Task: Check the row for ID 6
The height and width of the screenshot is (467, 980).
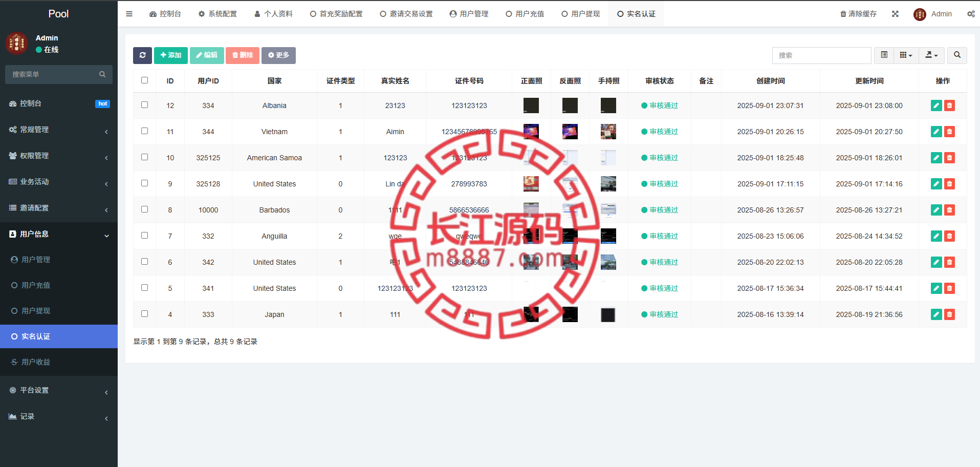Action: pyautogui.click(x=145, y=262)
